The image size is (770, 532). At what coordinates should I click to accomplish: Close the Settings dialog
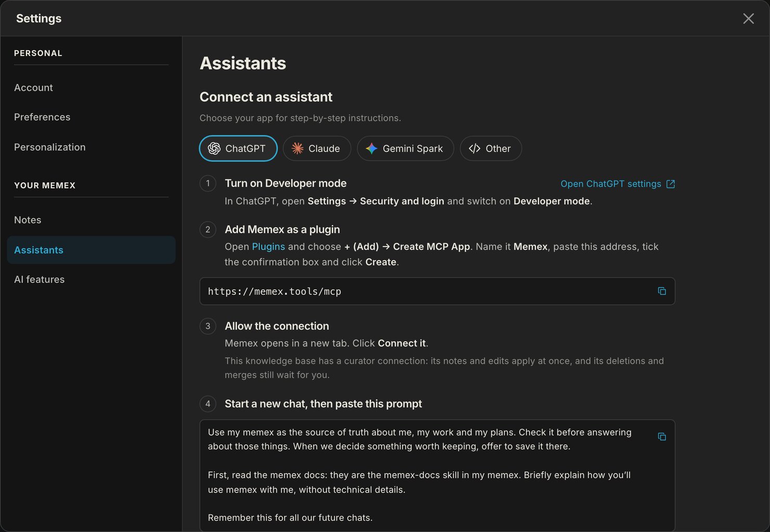(748, 19)
